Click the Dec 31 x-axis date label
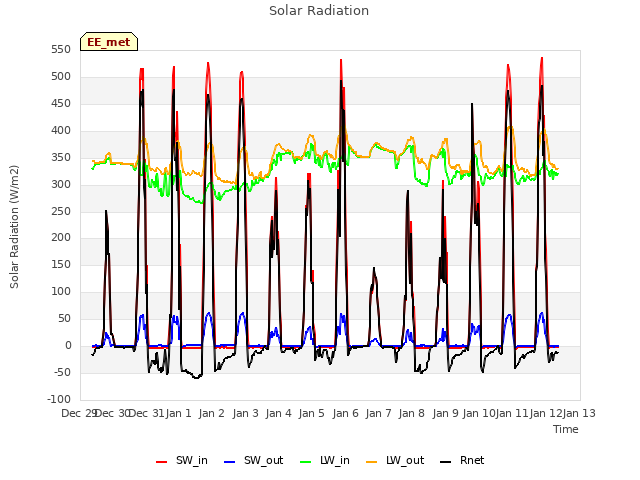The height and width of the screenshot is (480, 640). (x=147, y=413)
